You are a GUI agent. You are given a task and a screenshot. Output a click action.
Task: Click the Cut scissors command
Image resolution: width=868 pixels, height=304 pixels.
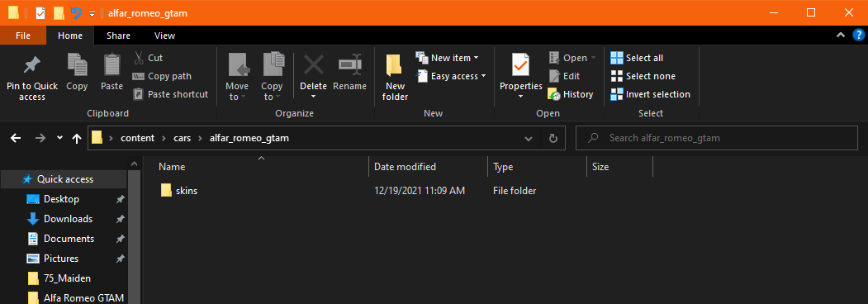point(149,58)
